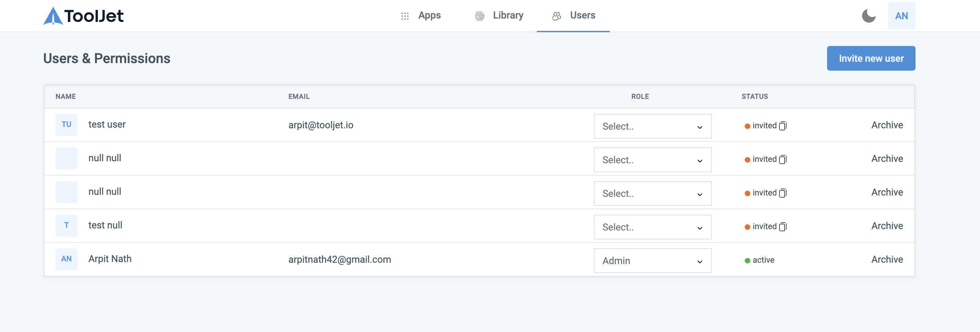The width and height of the screenshot is (980, 332).
Task: Click the STATUS column header
Action: 754,96
